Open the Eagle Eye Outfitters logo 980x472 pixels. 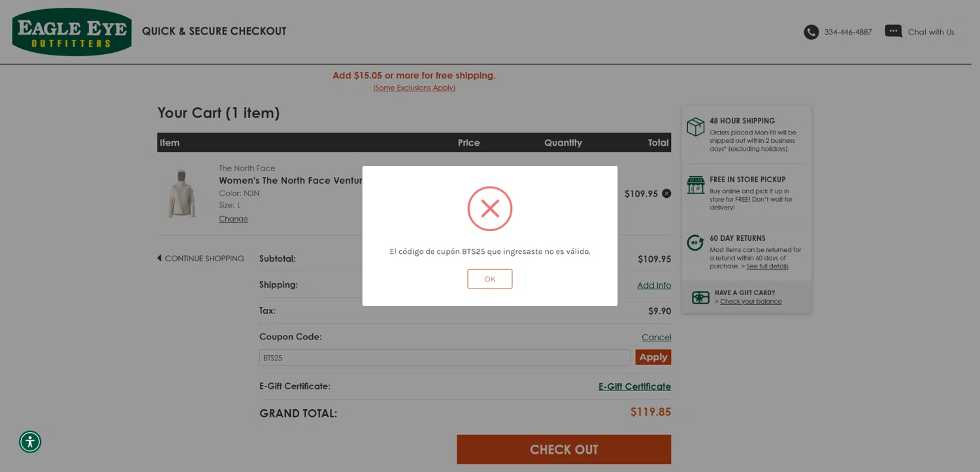(72, 32)
